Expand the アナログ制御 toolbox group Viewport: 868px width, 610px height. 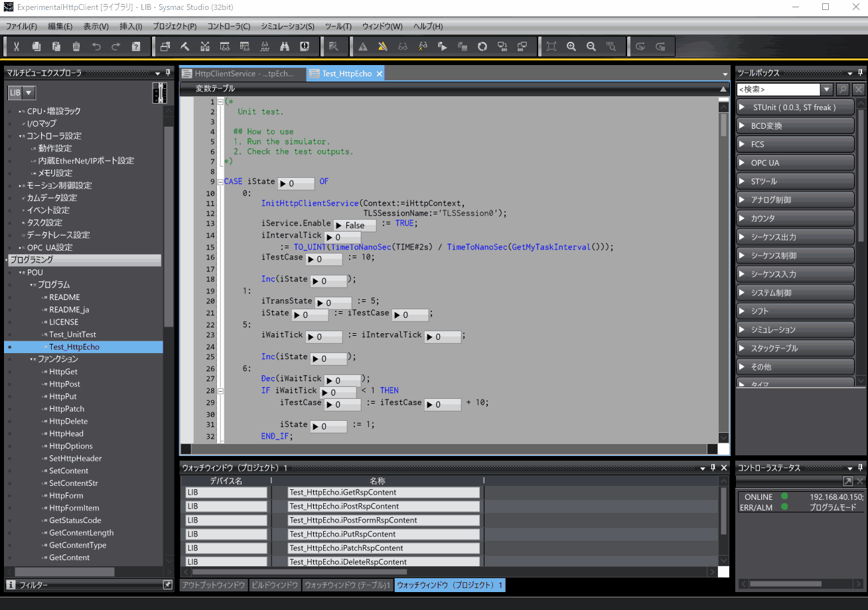click(795, 200)
